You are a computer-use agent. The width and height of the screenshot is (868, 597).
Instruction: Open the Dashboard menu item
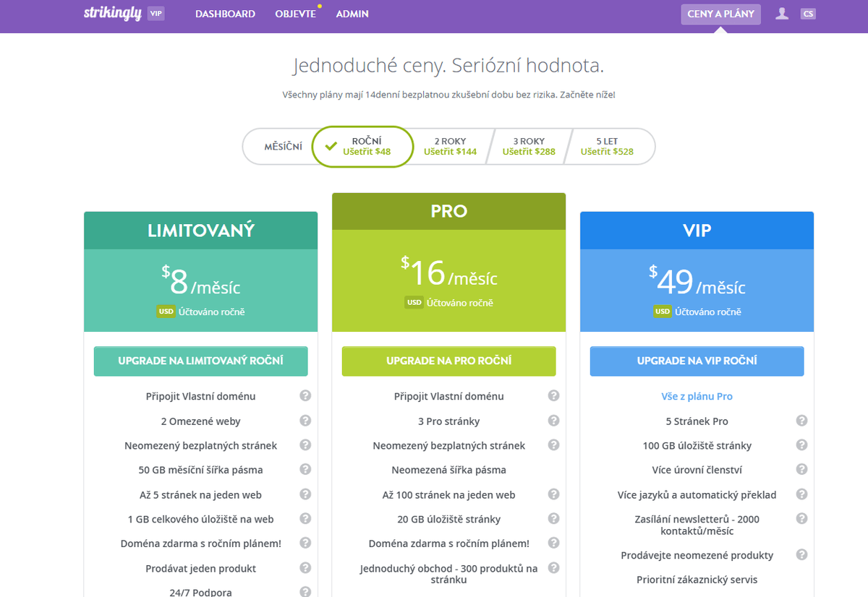click(x=225, y=14)
